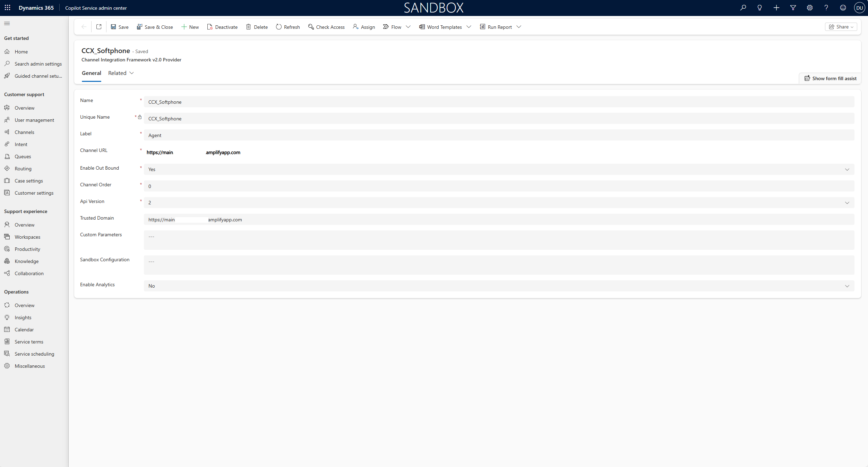Click into the Label input field
The height and width of the screenshot is (467, 868).
pos(499,135)
